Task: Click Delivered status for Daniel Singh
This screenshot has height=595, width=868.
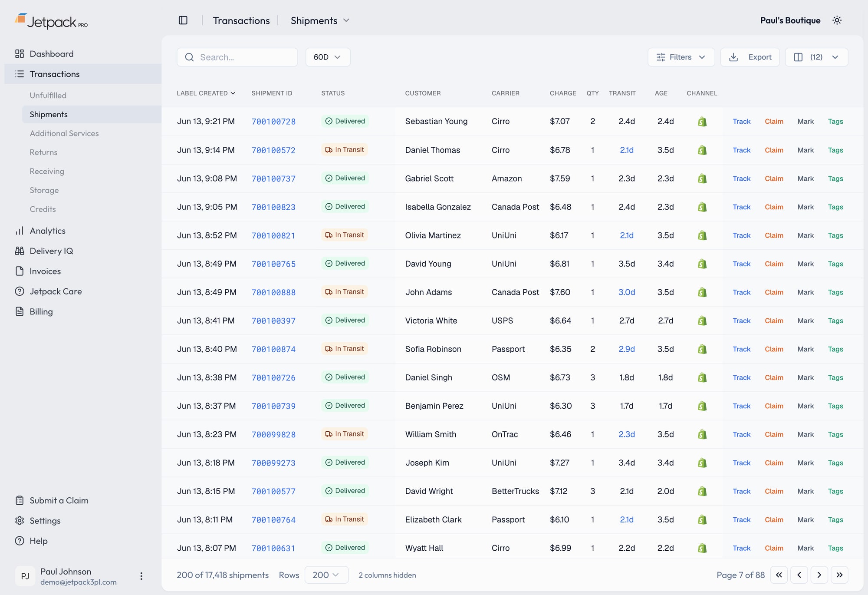Action: click(x=345, y=377)
